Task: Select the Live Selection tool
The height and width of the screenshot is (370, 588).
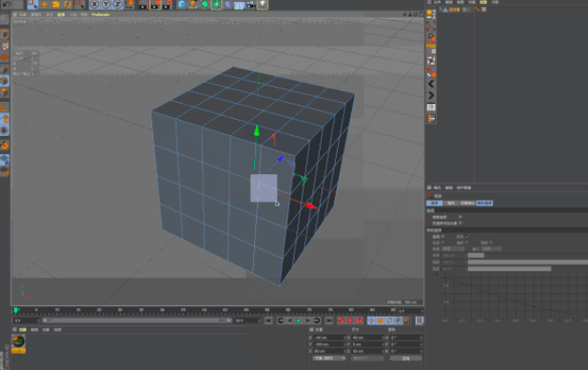Action: point(32,4)
